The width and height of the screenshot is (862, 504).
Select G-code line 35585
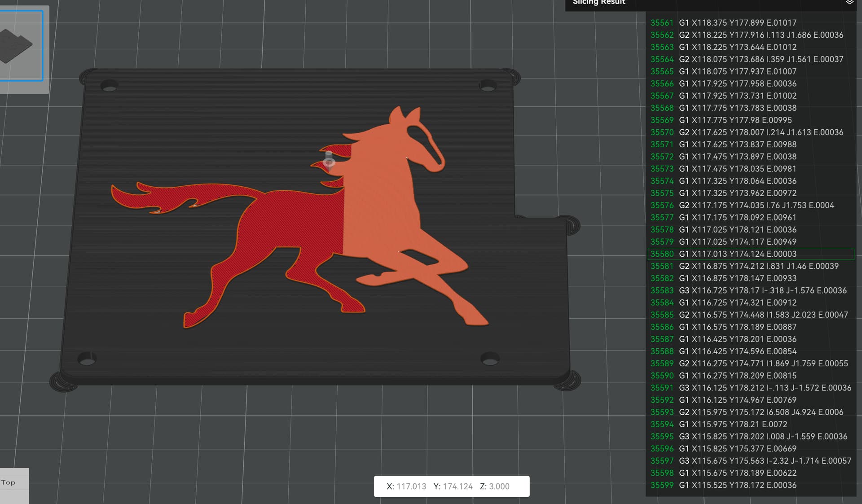point(751,315)
